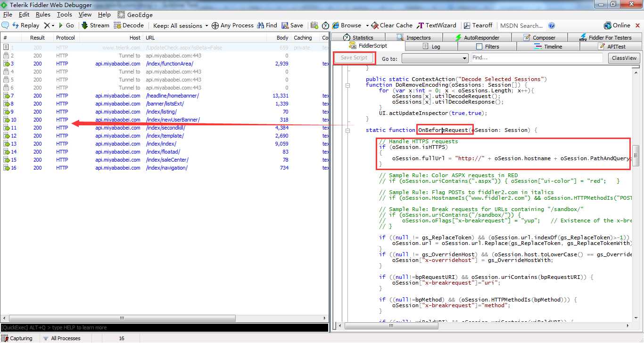The image size is (644, 343).
Task: Open the Help menu
Action: pos(104,15)
